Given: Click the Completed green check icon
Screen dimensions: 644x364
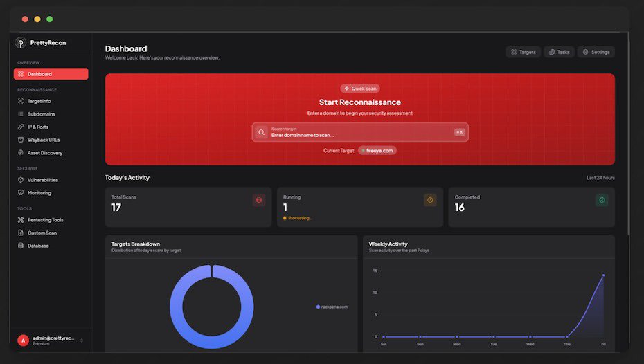Looking at the screenshot, I should [x=602, y=200].
